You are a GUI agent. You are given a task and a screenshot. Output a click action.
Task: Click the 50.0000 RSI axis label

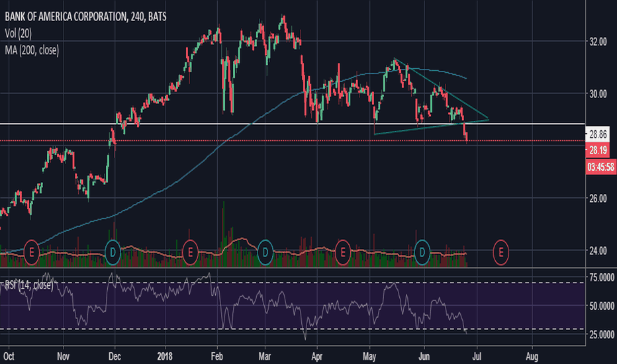pos(602,306)
